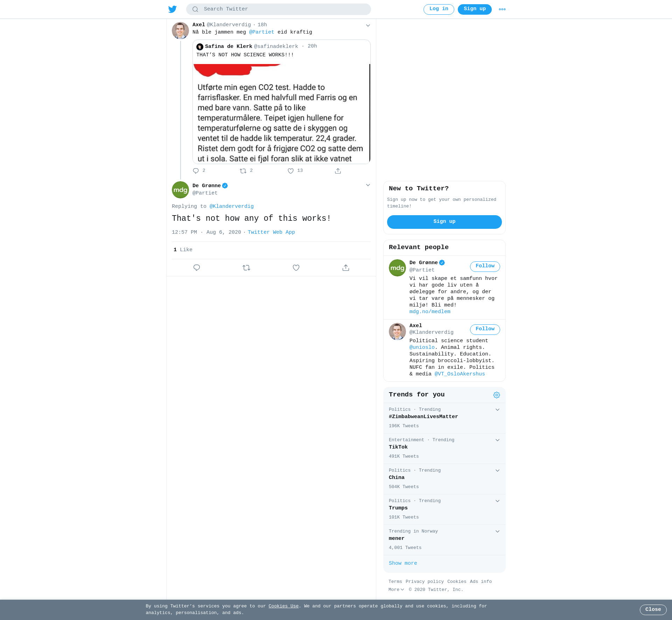Screen dimensions: 672x620
Task: Follow Axel in Relevant people
Action: coord(485,329)
